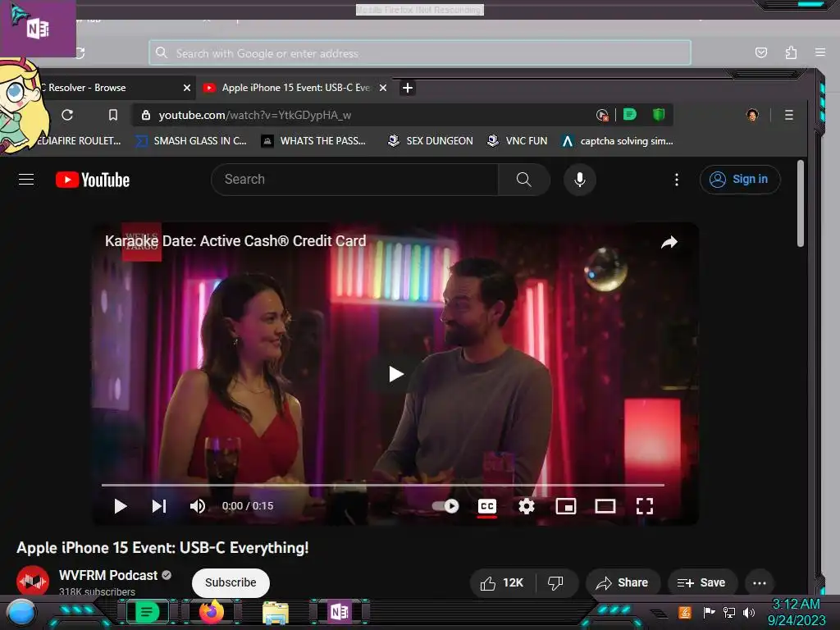This screenshot has height=630, width=840.
Task: Switch to theater mode
Action: click(x=605, y=506)
